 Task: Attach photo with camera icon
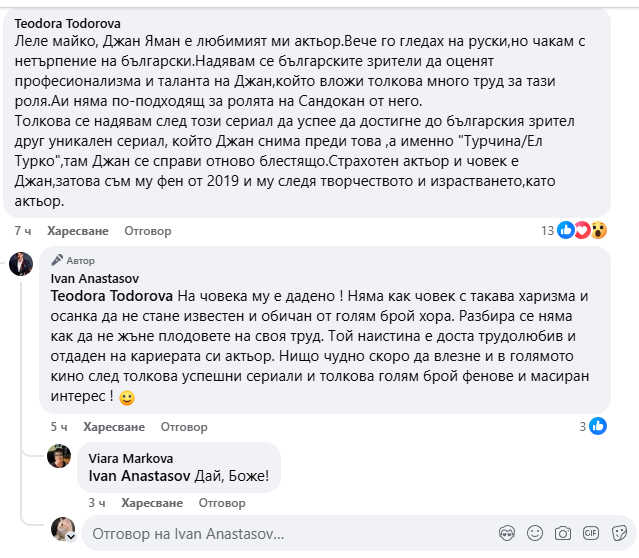[563, 532]
